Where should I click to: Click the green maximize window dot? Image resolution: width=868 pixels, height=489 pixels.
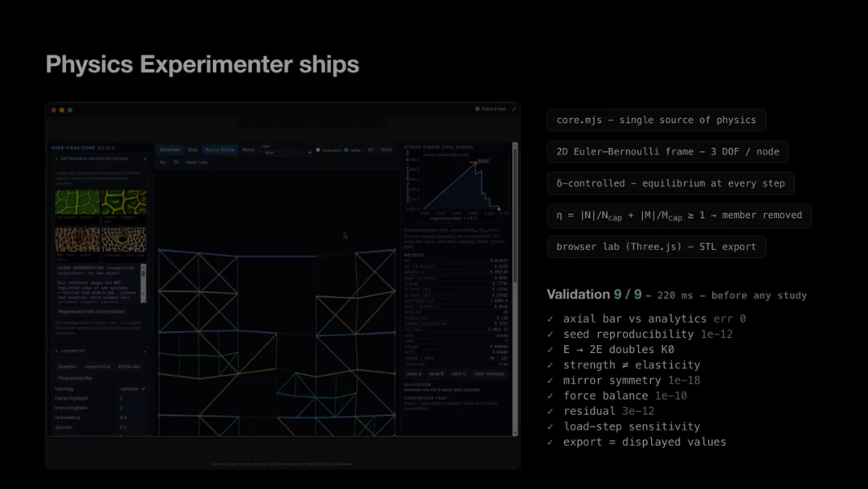(x=70, y=110)
